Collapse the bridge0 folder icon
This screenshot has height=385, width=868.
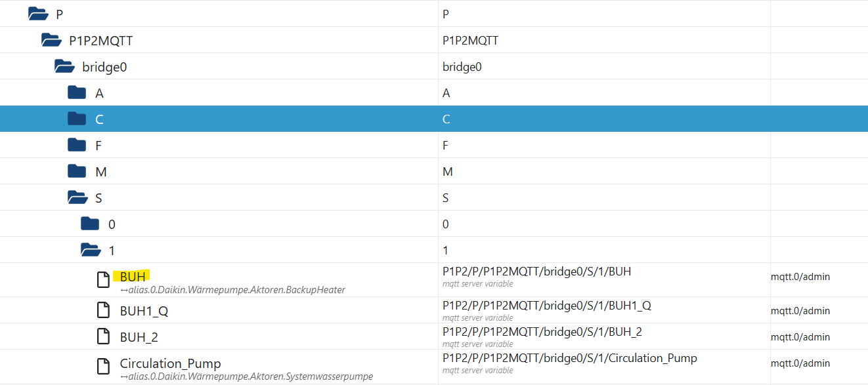(64, 67)
